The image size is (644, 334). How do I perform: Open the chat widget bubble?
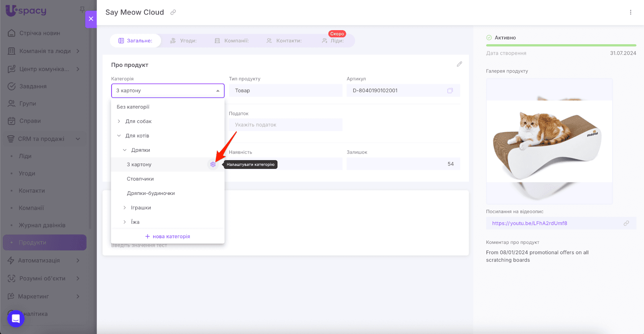(x=16, y=319)
